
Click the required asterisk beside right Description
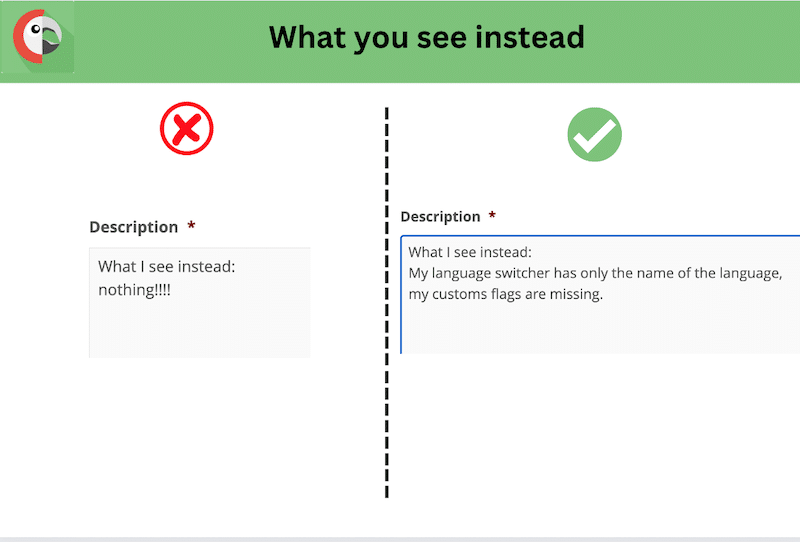click(492, 215)
